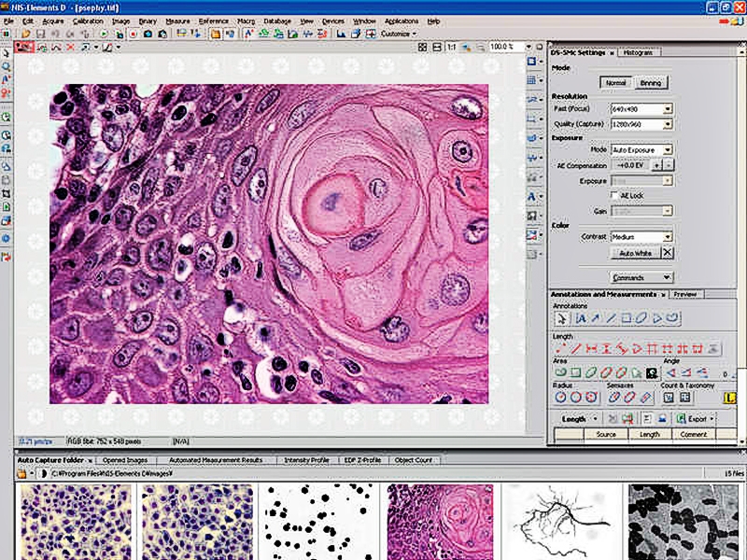Expand the Exposure Mode dropdown
The width and height of the screenshot is (747, 560).
668,149
